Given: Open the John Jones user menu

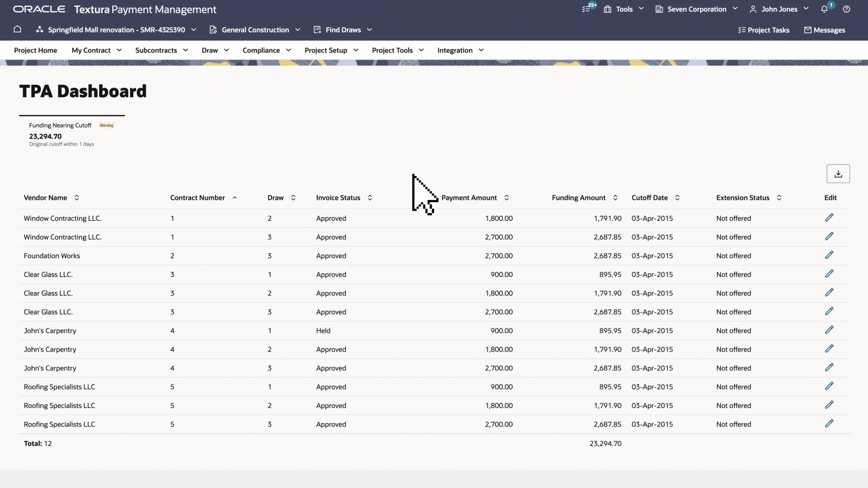Looking at the screenshot, I should [778, 9].
